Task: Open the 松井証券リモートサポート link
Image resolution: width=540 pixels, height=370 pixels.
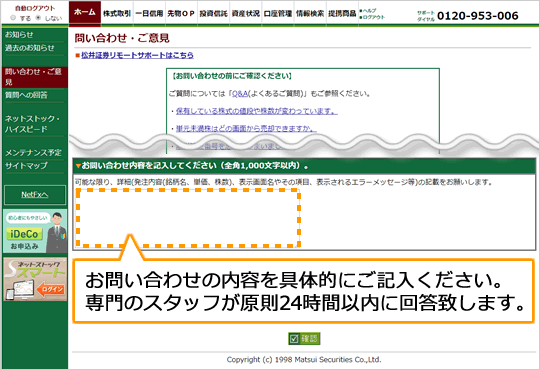Action: point(137,55)
